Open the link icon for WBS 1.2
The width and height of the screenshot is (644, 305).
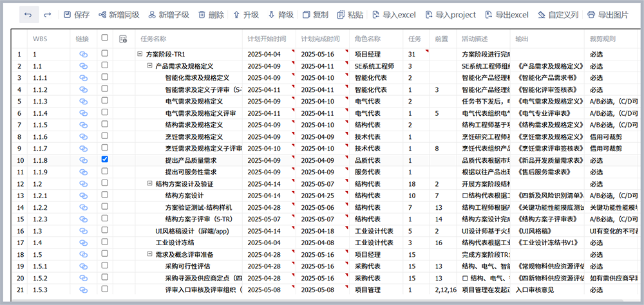coord(83,184)
